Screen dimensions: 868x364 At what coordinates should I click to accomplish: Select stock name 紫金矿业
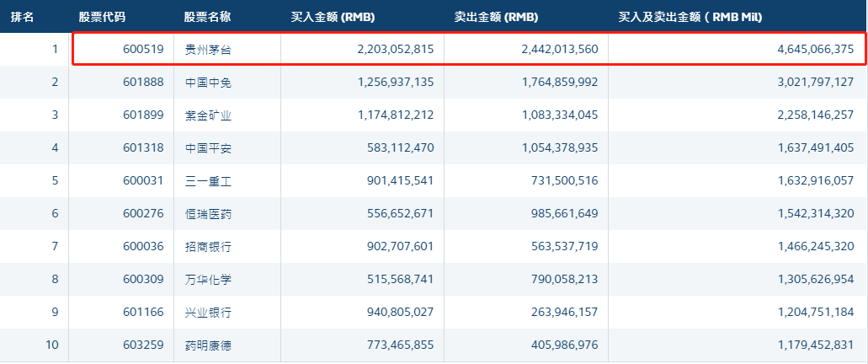pos(208,115)
